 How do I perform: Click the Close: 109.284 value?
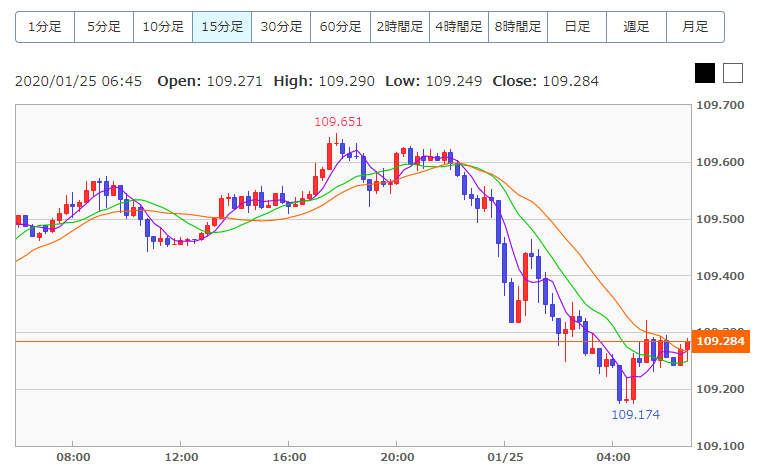click(546, 81)
